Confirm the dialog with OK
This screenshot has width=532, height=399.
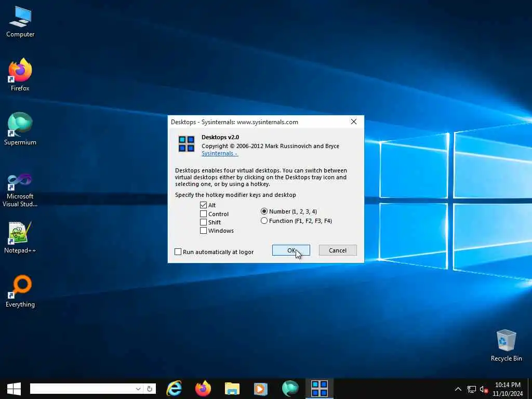pyautogui.click(x=291, y=250)
